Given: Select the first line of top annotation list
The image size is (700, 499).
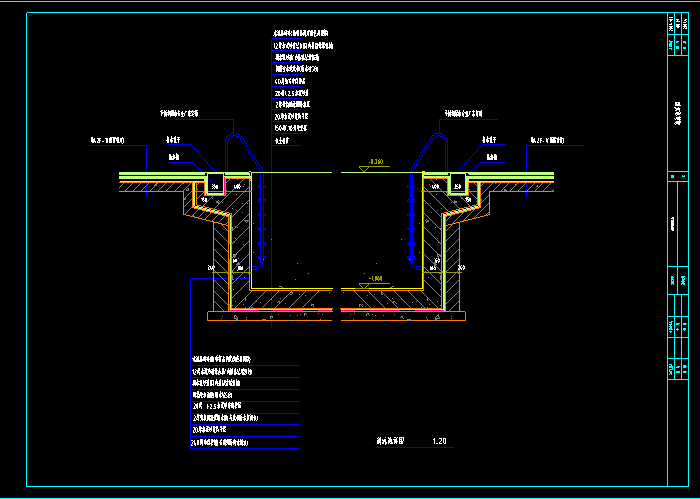Looking at the screenshot, I should click(302, 34).
